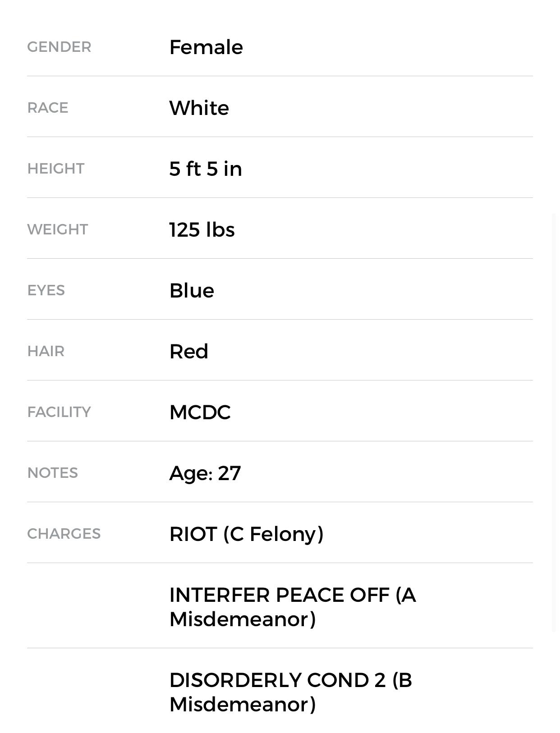
Task: Click the Blue eyes value
Action: (x=192, y=291)
